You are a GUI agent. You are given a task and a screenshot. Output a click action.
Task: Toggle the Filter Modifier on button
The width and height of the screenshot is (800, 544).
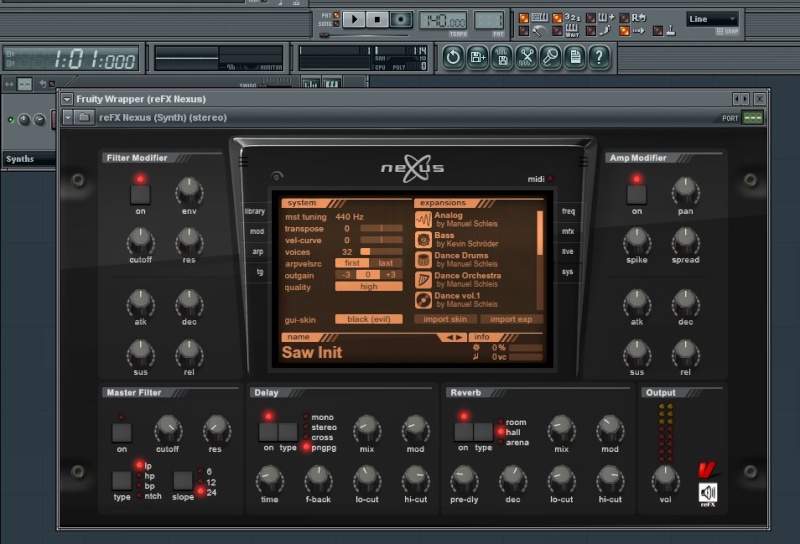click(x=140, y=194)
